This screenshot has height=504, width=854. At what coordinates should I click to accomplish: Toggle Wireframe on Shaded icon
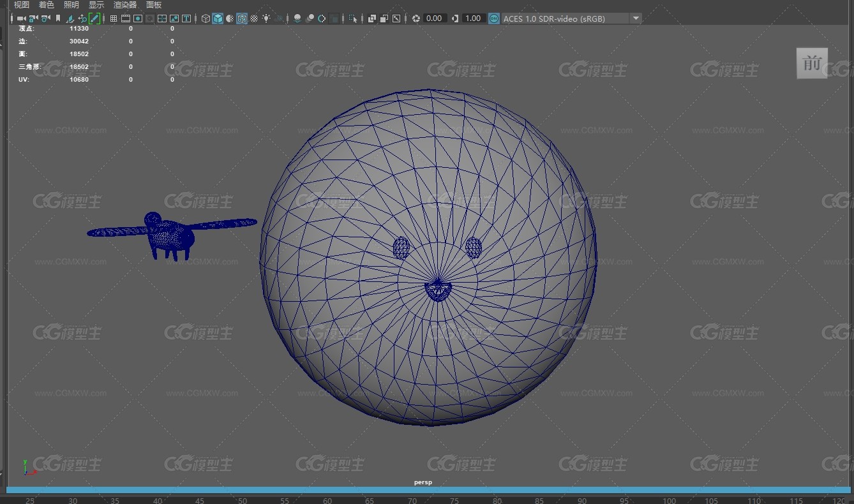pyautogui.click(x=242, y=19)
